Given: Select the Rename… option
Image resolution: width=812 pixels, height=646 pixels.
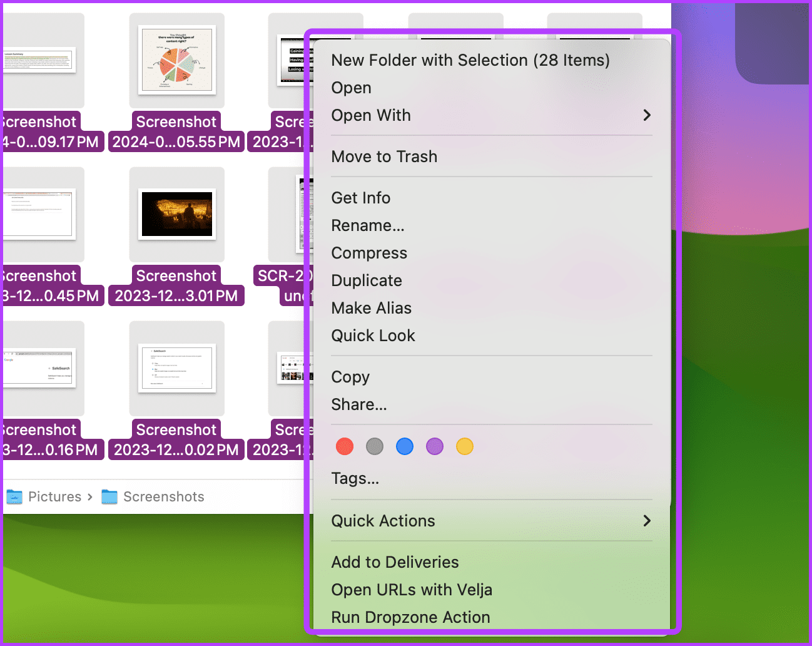Looking at the screenshot, I should (x=368, y=225).
